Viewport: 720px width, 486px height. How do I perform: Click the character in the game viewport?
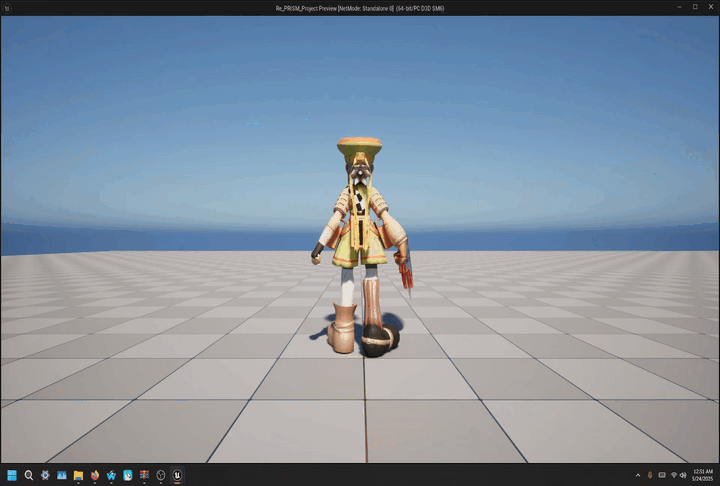coord(361,247)
